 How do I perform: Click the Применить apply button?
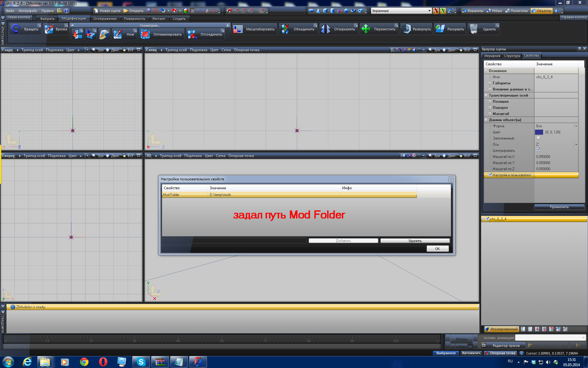559,207
